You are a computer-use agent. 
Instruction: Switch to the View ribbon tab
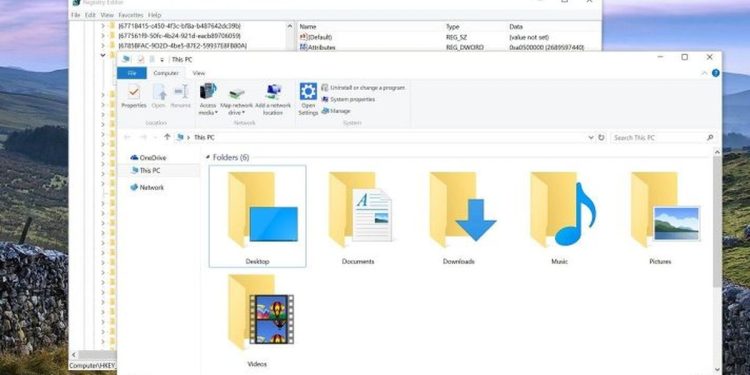[199, 73]
